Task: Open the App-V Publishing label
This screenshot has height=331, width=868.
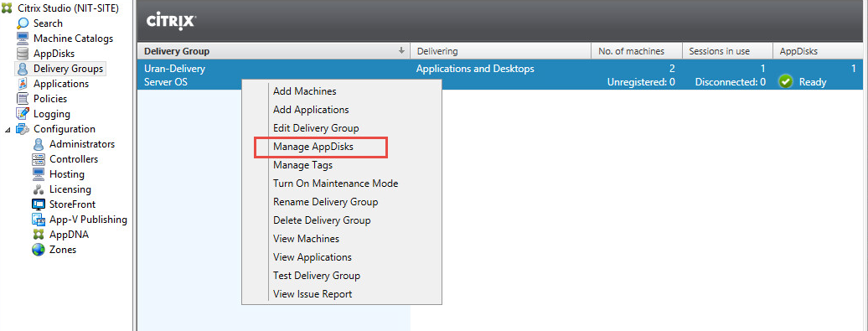Action: (x=88, y=220)
